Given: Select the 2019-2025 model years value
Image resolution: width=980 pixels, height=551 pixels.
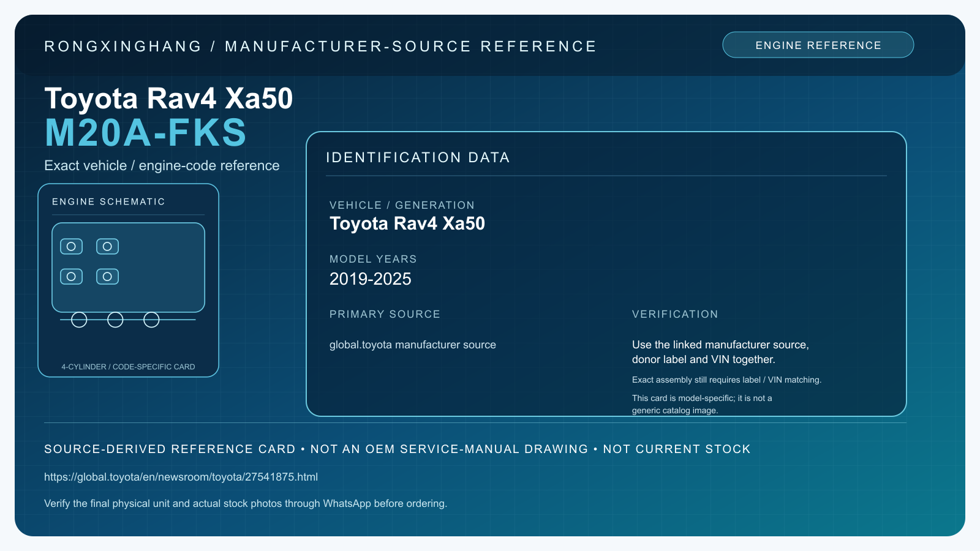Looking at the screenshot, I should (x=371, y=279).
